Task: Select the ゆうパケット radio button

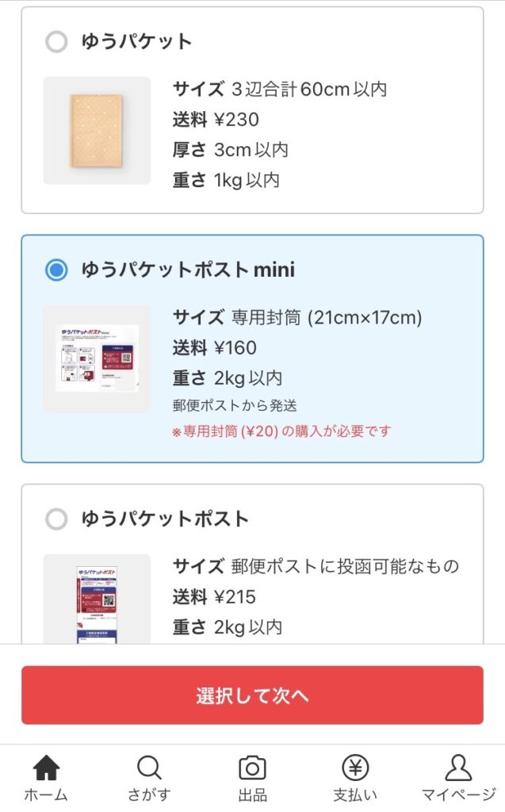Action: click(x=55, y=42)
